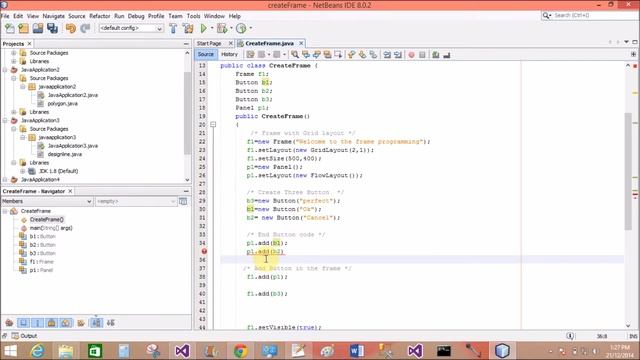Collapse the javaapplication2 package node

[23, 87]
